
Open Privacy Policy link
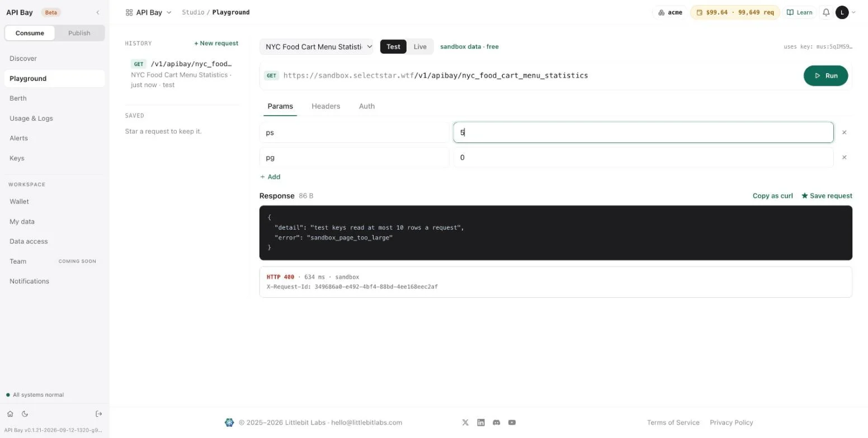coord(732,422)
